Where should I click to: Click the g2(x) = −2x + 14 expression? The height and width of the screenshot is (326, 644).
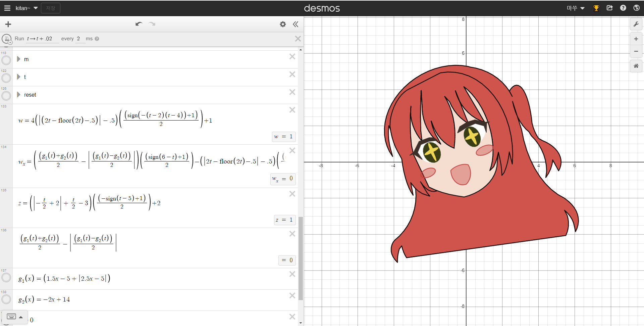pyautogui.click(x=44, y=299)
